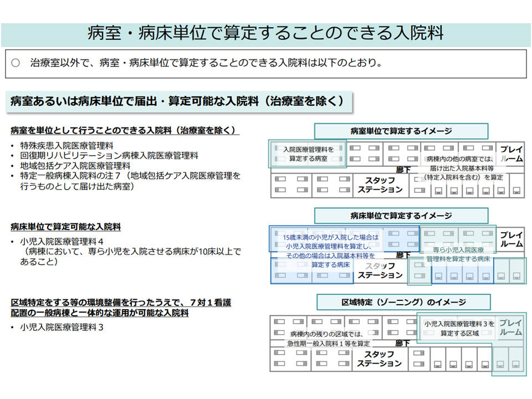This screenshot has height=399, width=532.
Task: Click the underlined heading 病室を単位として行うことのできる入院料
Action: pyautogui.click(x=125, y=131)
